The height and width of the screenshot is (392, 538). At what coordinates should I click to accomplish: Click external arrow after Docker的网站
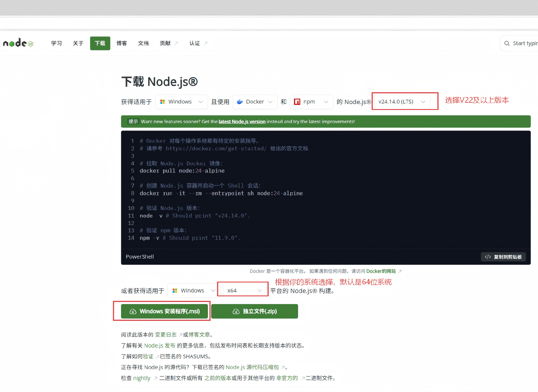point(400,271)
